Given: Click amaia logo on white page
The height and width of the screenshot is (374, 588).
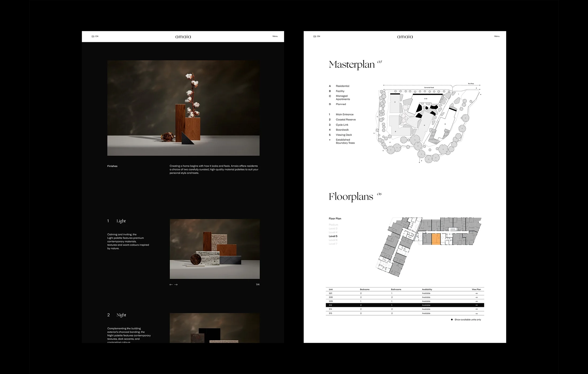Looking at the screenshot, I should tap(405, 37).
